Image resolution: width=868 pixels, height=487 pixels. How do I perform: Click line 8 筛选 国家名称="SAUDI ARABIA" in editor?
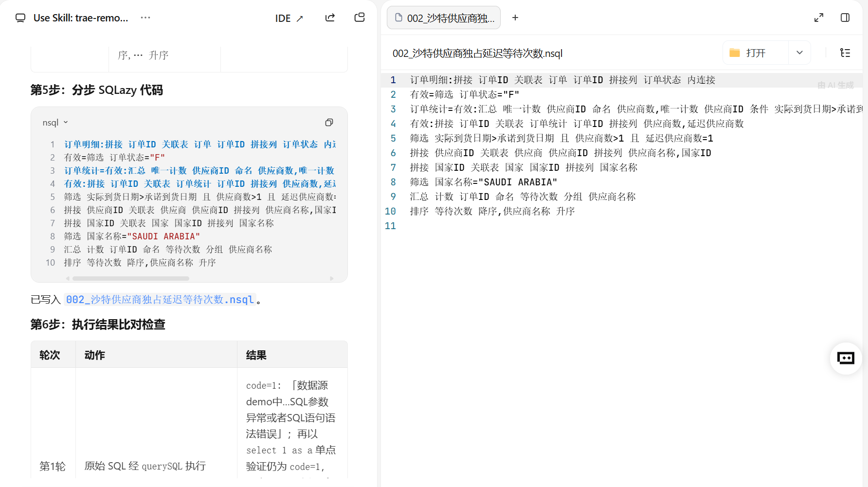coord(483,182)
